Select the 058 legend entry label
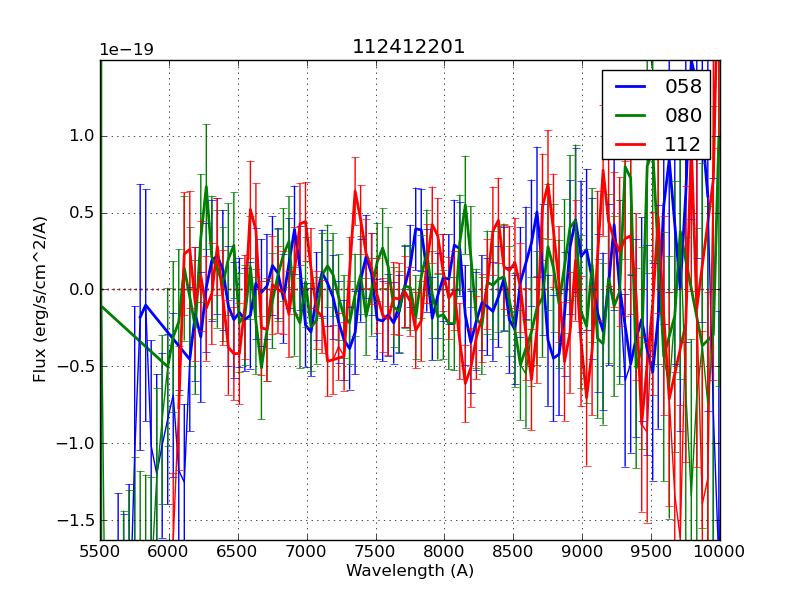The height and width of the screenshot is (600, 800). point(683,87)
